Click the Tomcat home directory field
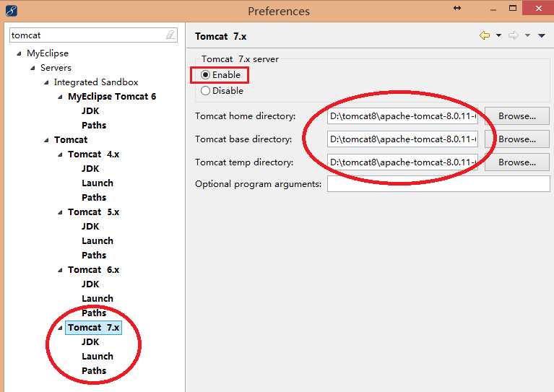The width and height of the screenshot is (554, 392). coord(402,116)
